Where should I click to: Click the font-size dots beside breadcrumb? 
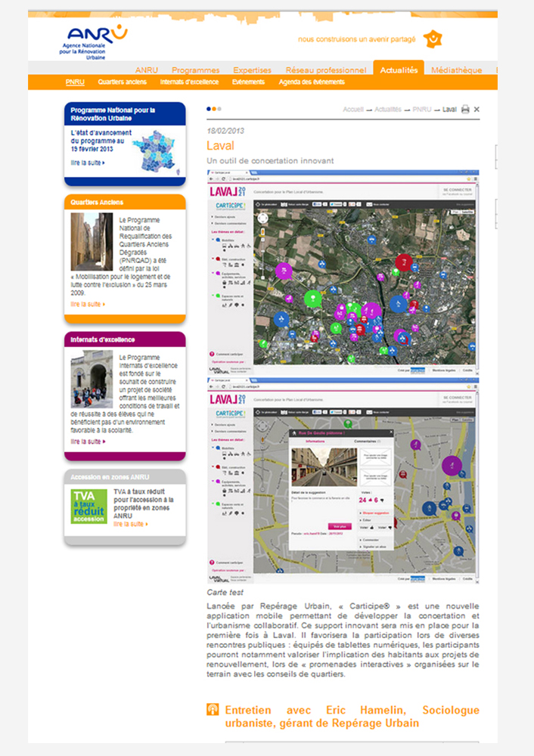pyautogui.click(x=213, y=109)
